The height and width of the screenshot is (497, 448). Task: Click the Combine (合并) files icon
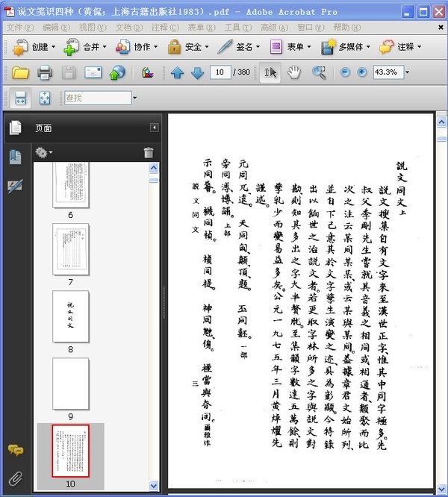pyautogui.click(x=72, y=47)
